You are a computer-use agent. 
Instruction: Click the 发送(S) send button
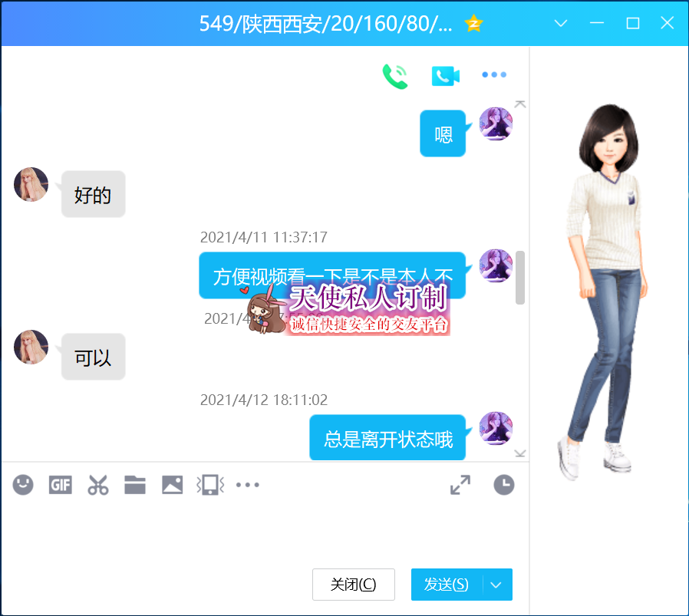(447, 585)
